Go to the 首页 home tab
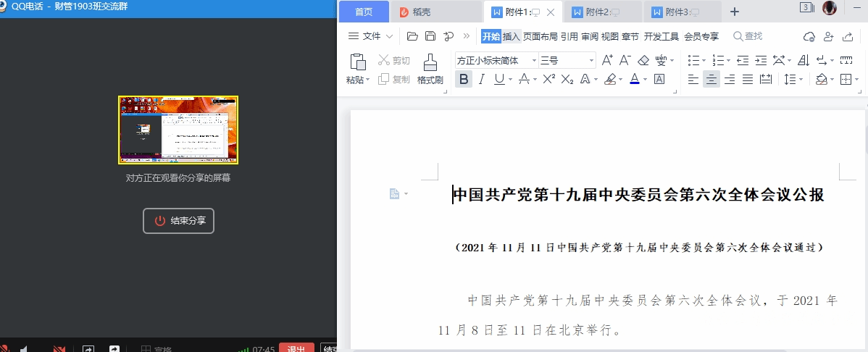Image resolution: width=868 pixels, height=352 pixels. tap(364, 12)
